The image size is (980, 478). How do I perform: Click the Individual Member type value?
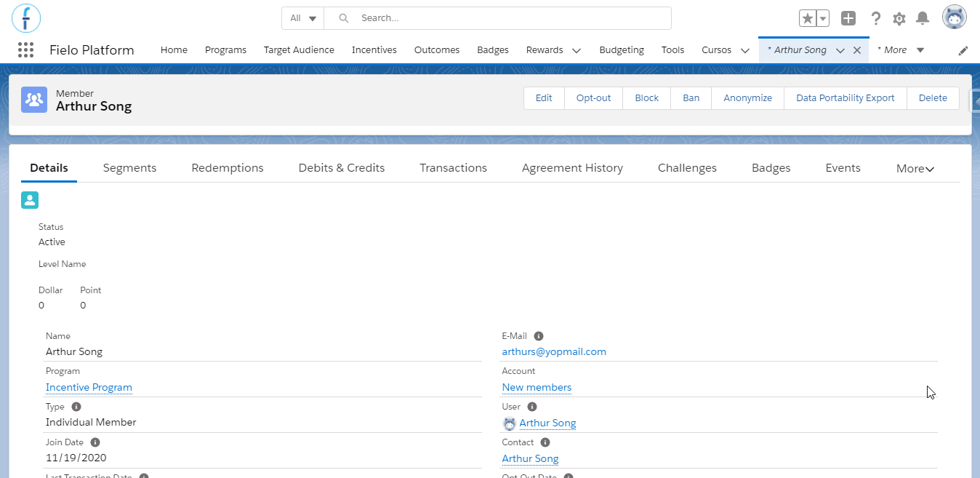(x=91, y=422)
